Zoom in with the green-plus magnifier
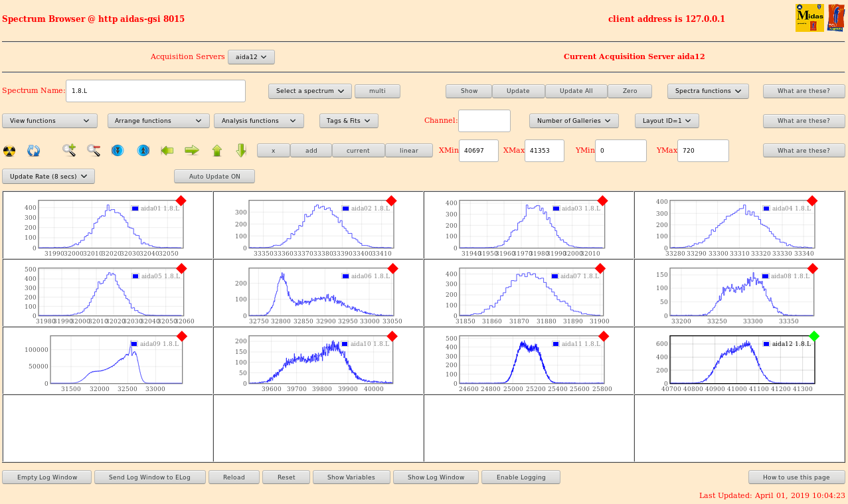This screenshot has height=504, width=848. pos(69,151)
